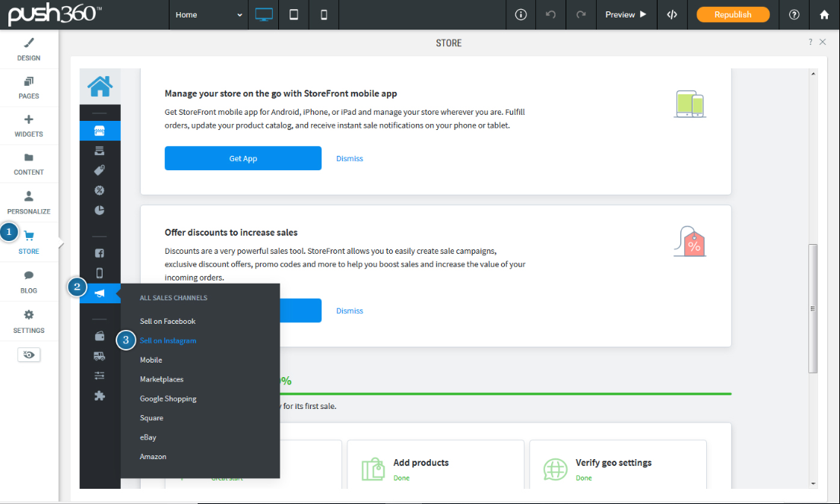Switch to tablet view
This screenshot has height=504, width=840.
tap(293, 14)
